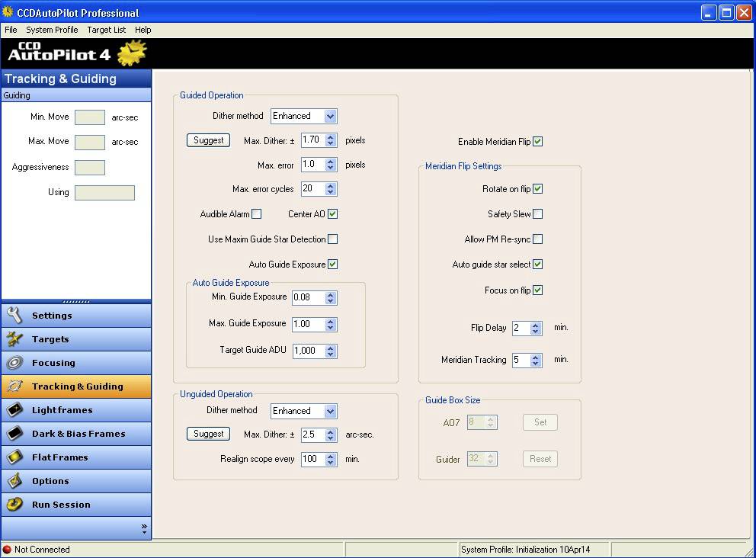Open the System Profile menu
Screen dimensions: 756x558
point(52,30)
